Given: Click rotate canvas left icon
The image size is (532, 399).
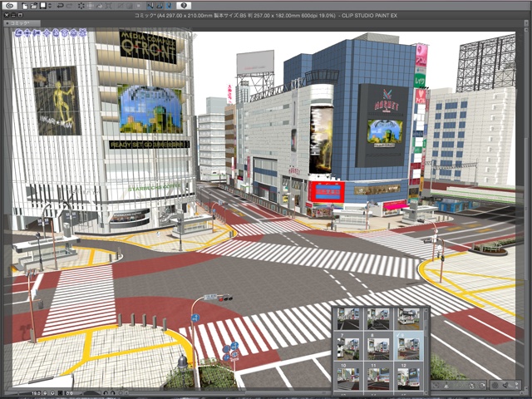Looking at the screenshot, I should click(106, 393).
